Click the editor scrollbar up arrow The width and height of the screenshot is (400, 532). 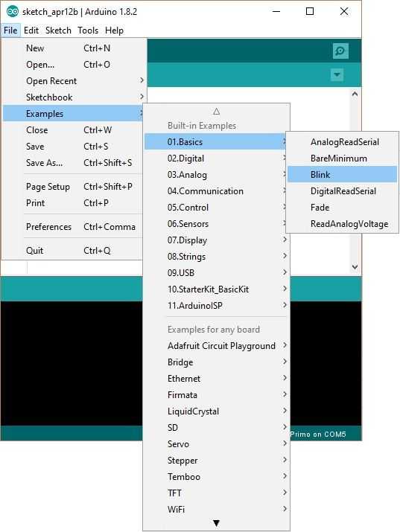coord(355,94)
